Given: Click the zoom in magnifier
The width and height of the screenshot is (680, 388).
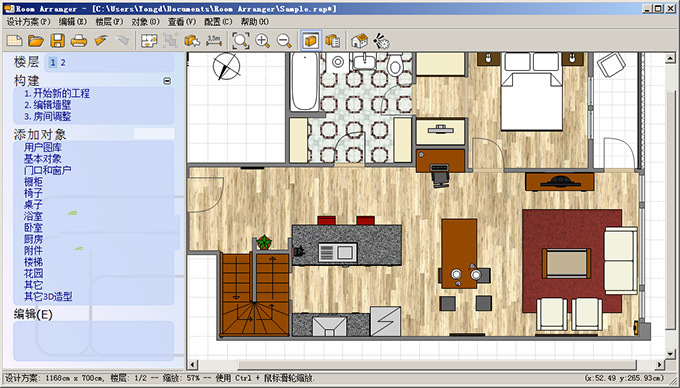Looking at the screenshot, I should point(262,41).
